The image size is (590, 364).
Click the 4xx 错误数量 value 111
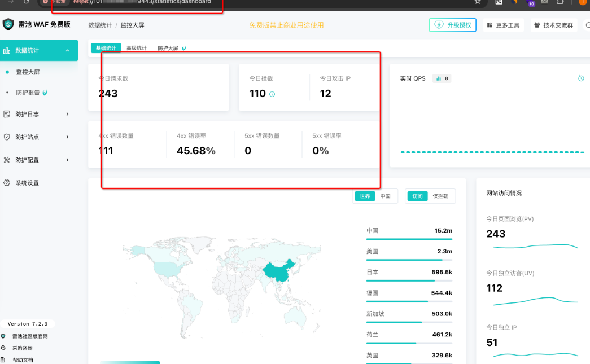pos(106,151)
